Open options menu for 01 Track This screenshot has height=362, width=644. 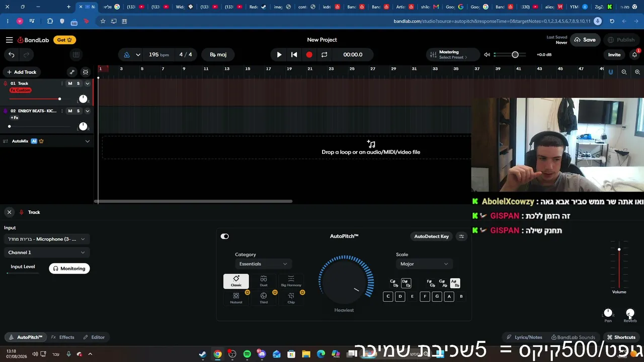click(62, 83)
